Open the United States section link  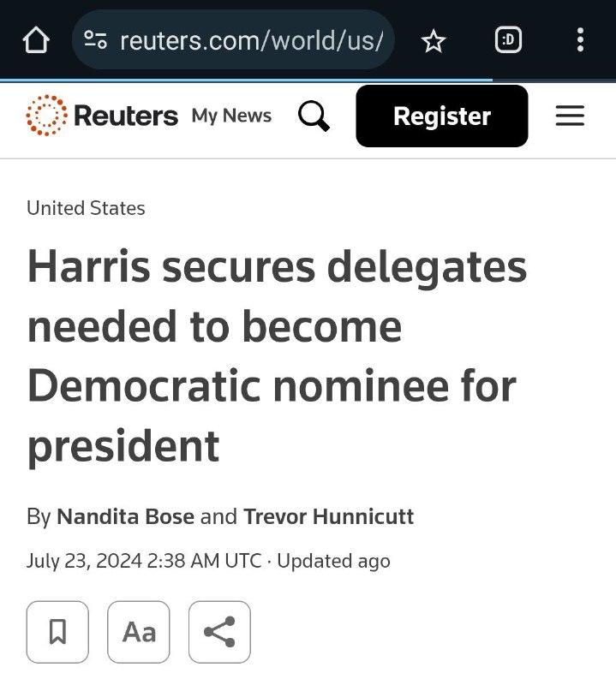[86, 208]
